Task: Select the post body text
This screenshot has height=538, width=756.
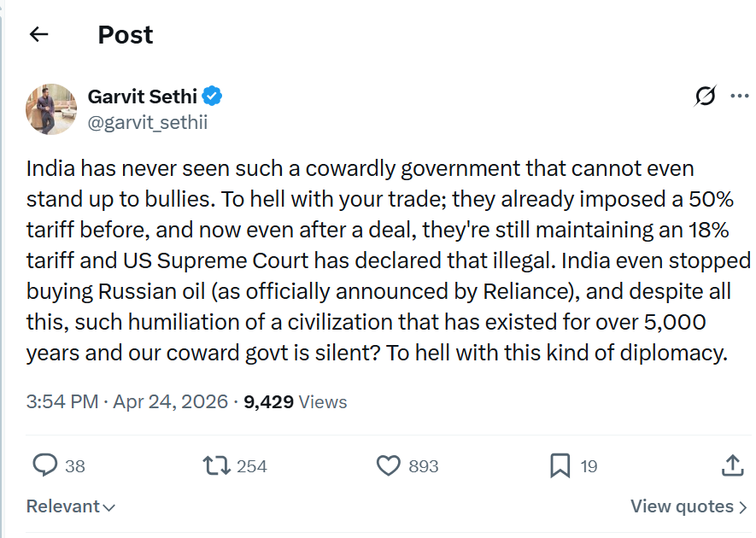Action: pyautogui.click(x=378, y=260)
